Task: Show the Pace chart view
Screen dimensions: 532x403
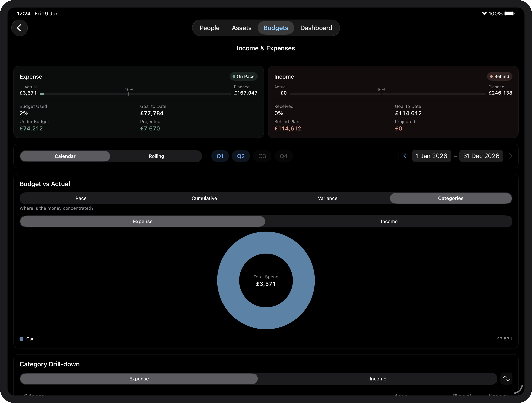Action: pos(81,198)
